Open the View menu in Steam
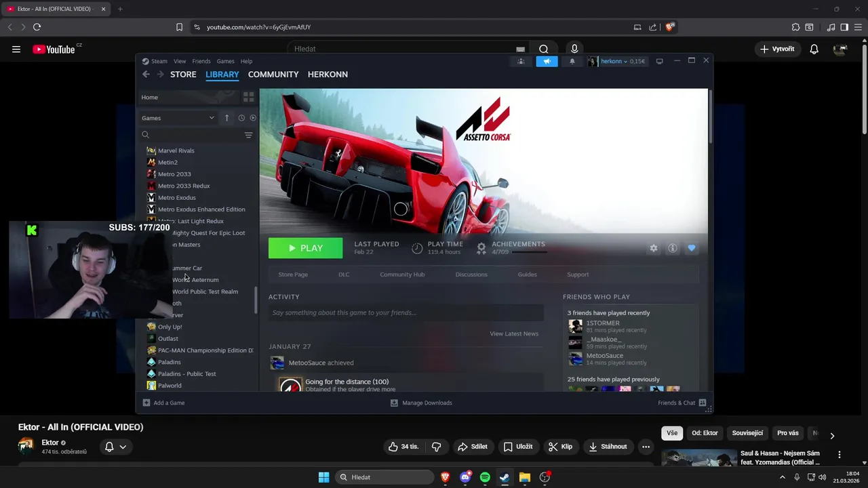Screen dimensions: 868x488 180,61
